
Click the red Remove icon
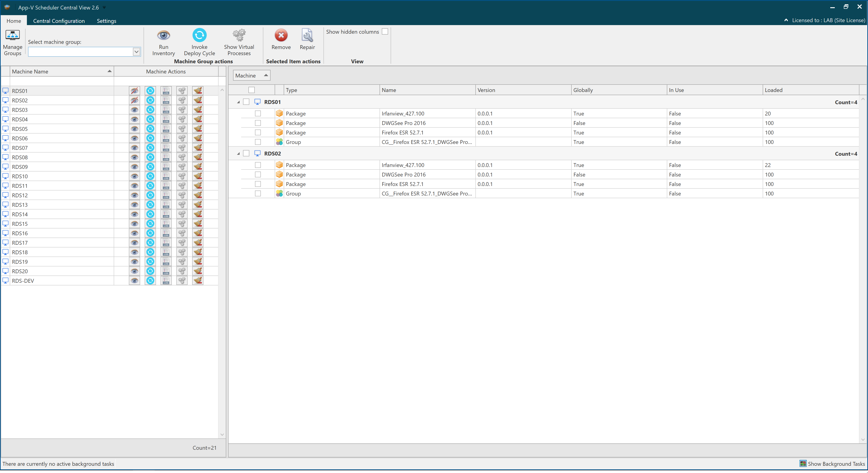281,35
